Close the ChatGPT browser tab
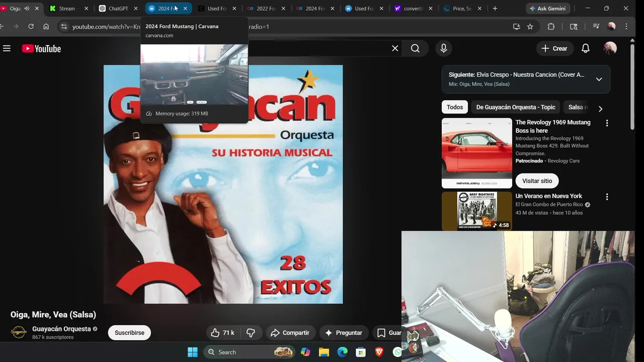644x362 pixels. (135, 9)
